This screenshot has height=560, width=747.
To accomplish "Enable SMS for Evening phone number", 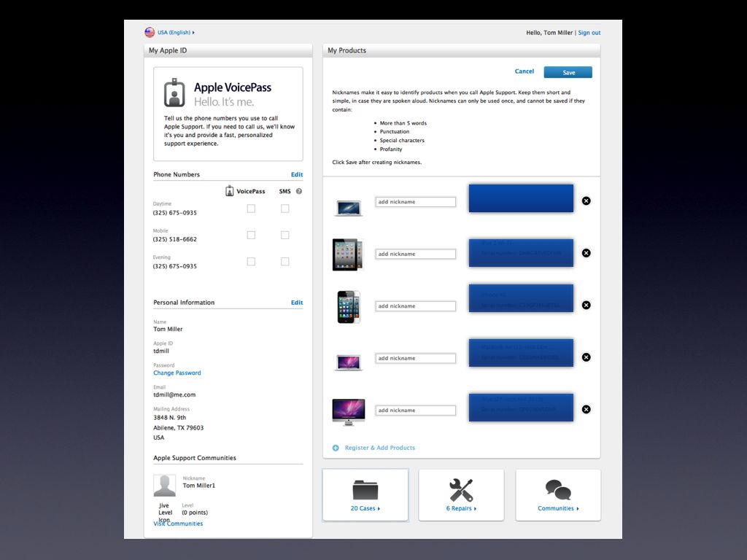I will [285, 262].
